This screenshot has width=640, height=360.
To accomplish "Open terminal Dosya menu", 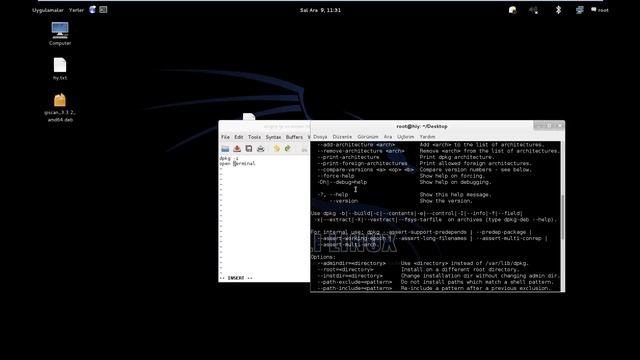I will [320, 137].
